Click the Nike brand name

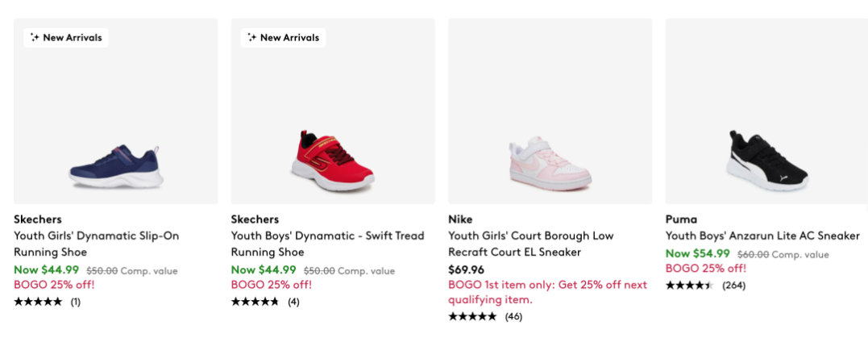pyautogui.click(x=460, y=219)
